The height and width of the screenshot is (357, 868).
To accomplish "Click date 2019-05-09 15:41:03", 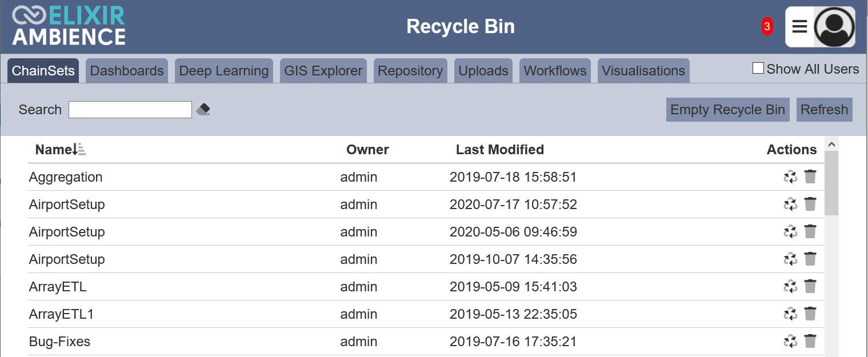I will pos(513,287).
